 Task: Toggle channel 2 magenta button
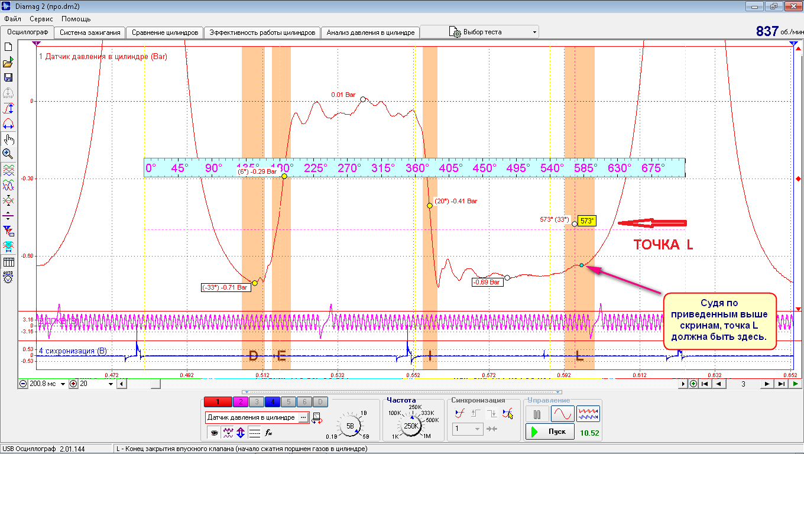click(x=241, y=402)
